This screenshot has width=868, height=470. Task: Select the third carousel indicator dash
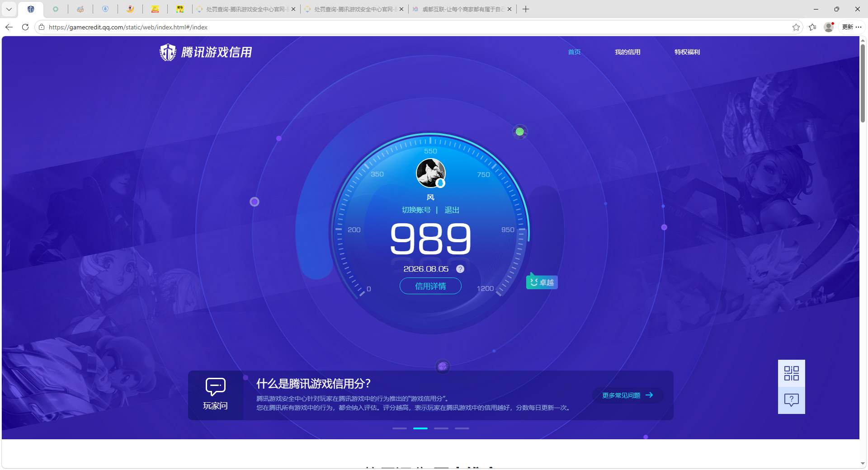[441, 428]
